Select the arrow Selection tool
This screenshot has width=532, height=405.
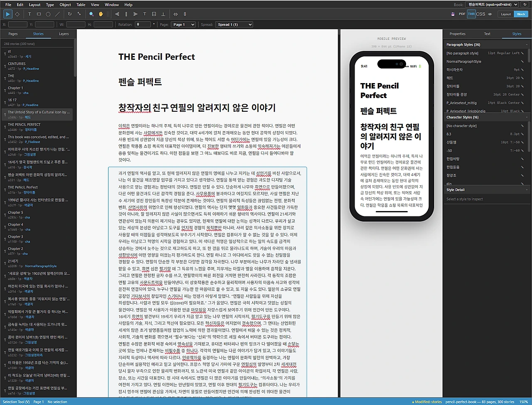click(x=8, y=14)
